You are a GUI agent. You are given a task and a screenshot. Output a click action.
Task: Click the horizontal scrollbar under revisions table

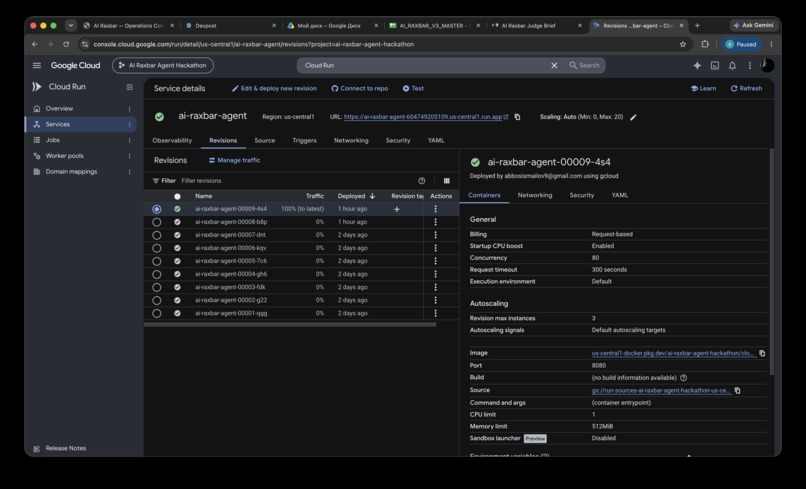(x=290, y=324)
